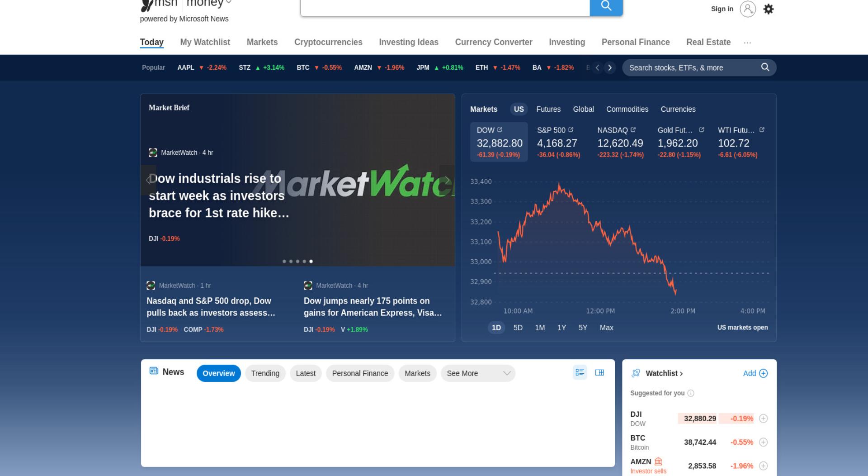Click the Watchlist rocket icon
Viewport: 868px width, 476px height.
click(636, 373)
